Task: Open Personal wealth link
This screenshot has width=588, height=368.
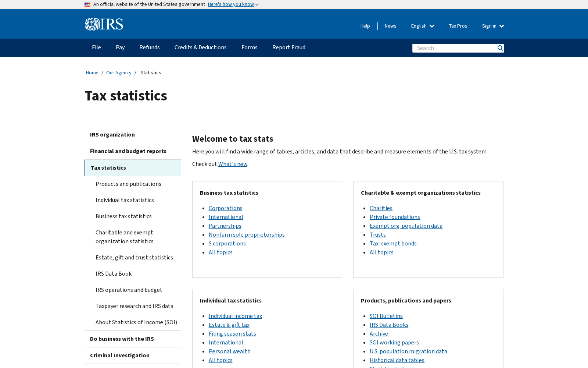Action: point(230,351)
